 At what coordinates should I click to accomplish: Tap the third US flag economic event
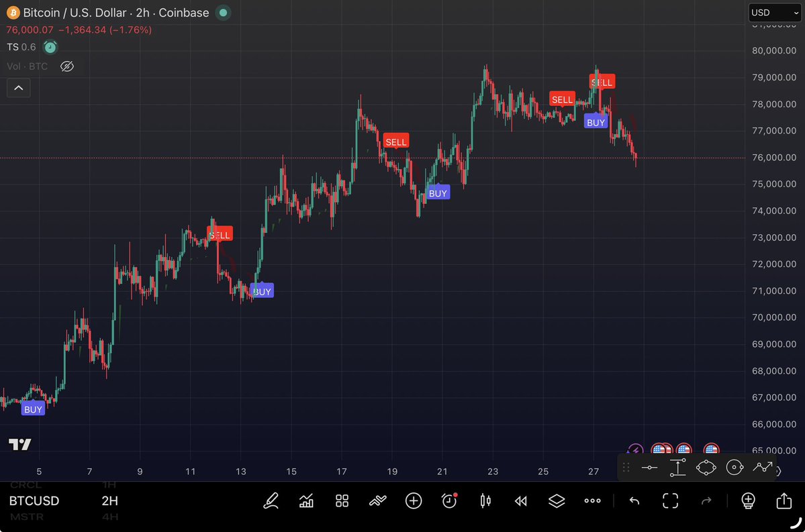click(x=684, y=450)
